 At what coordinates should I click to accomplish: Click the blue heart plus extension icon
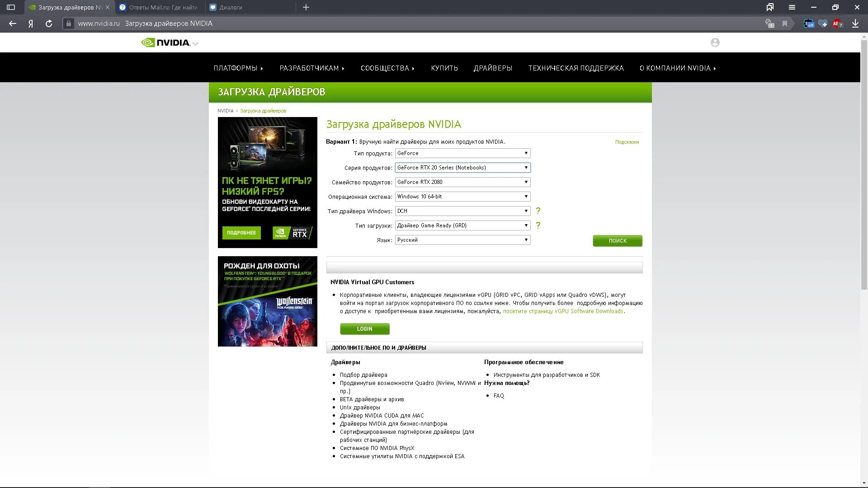pos(823,23)
